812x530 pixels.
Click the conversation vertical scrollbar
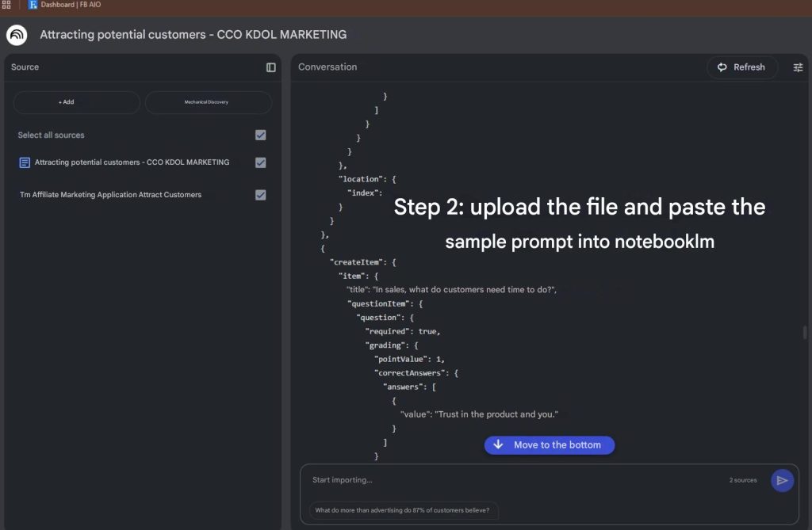click(805, 332)
